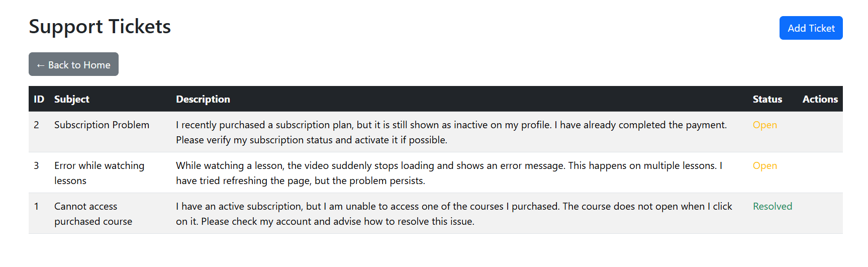Click the Add Ticket button
Screen dimensions: 868x267
pyautogui.click(x=810, y=28)
